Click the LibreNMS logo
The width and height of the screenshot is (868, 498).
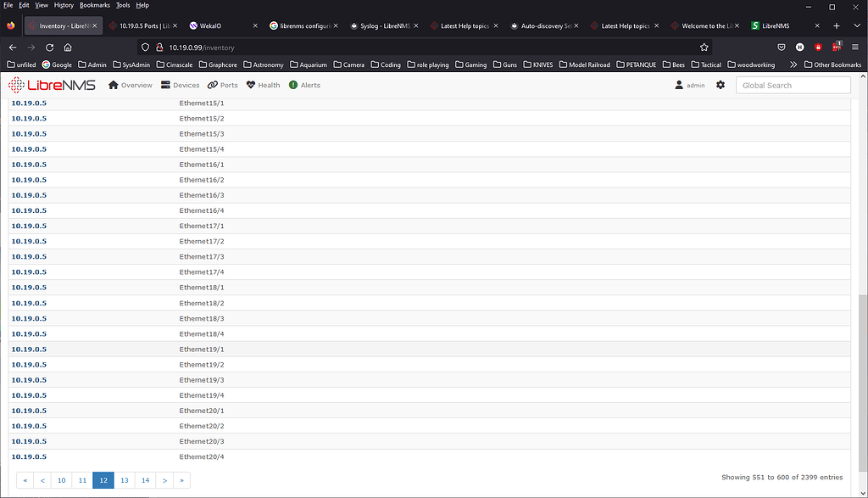(x=52, y=85)
